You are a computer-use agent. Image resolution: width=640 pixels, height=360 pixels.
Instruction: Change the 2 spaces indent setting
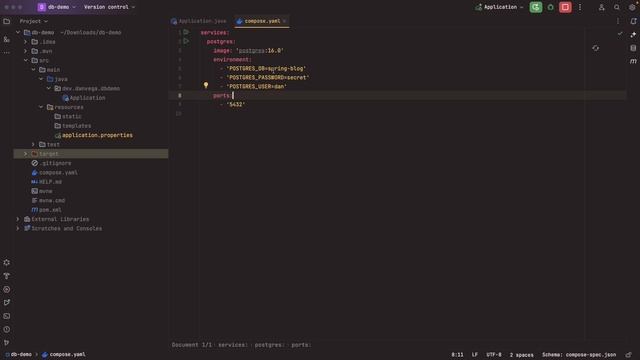click(x=521, y=355)
